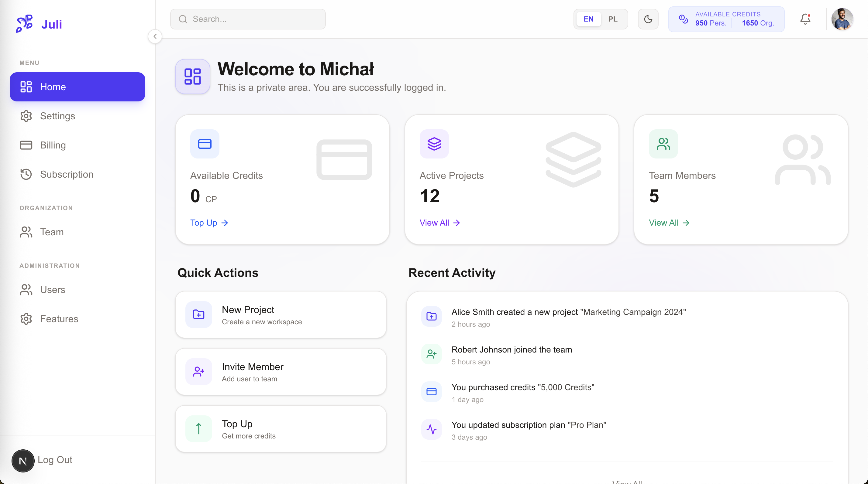Click the credit card icon in Available Credits card

click(205, 144)
